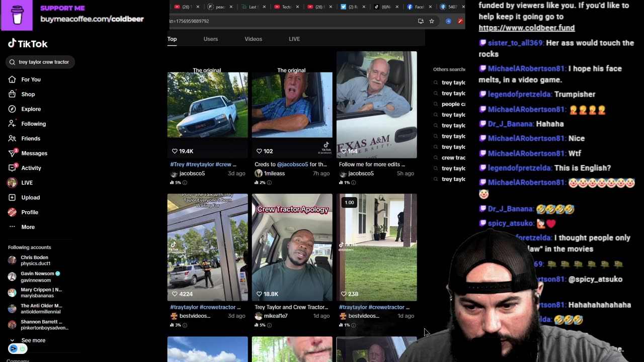The image size is (644, 362).
Task: Play the front porch video with 238 likes
Action: (377, 247)
